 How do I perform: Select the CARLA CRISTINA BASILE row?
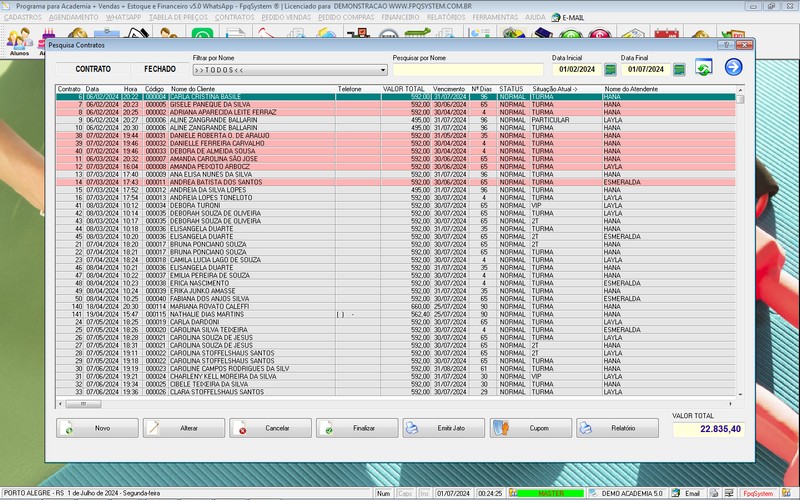click(396, 96)
